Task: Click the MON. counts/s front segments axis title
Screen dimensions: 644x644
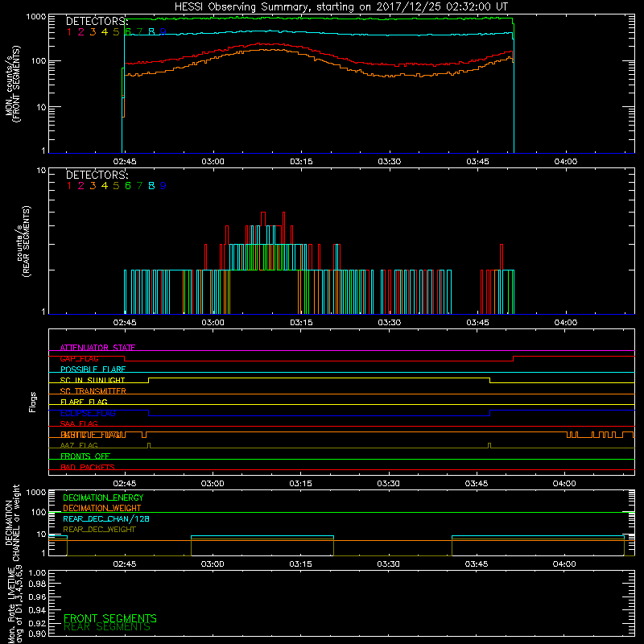Action: tap(12, 84)
